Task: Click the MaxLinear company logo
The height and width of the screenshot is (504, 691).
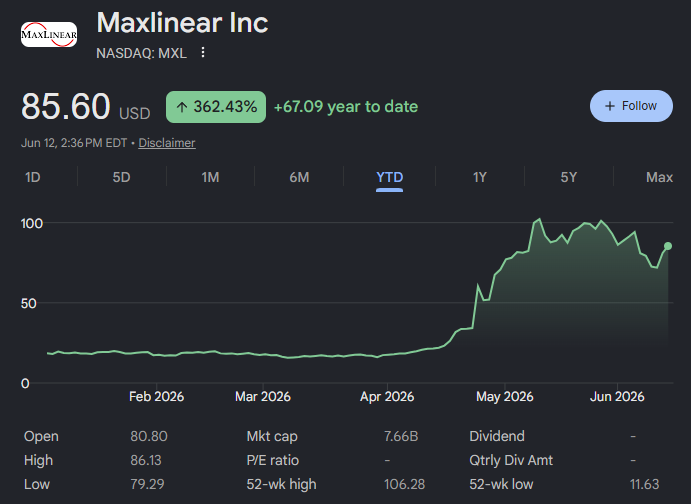Action: tap(49, 34)
